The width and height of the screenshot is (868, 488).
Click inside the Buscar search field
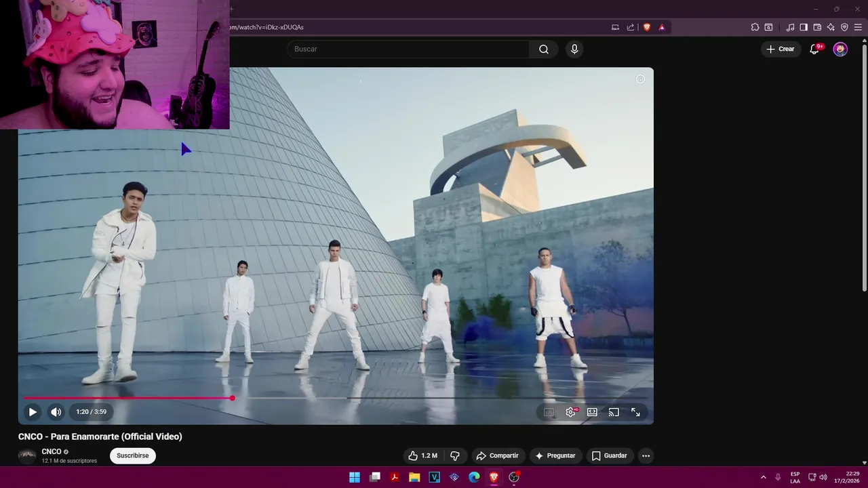pos(408,49)
